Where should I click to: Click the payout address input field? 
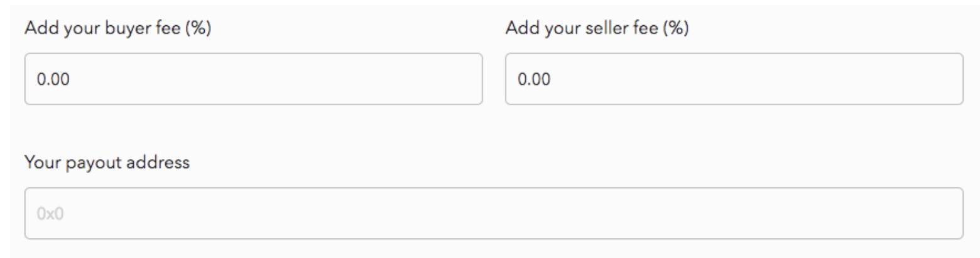pyautogui.click(x=493, y=213)
